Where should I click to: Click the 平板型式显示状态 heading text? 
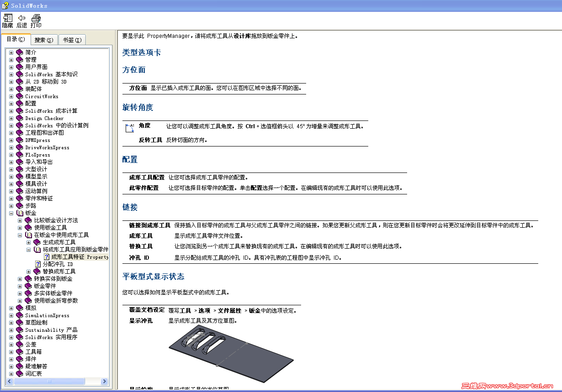(x=154, y=277)
